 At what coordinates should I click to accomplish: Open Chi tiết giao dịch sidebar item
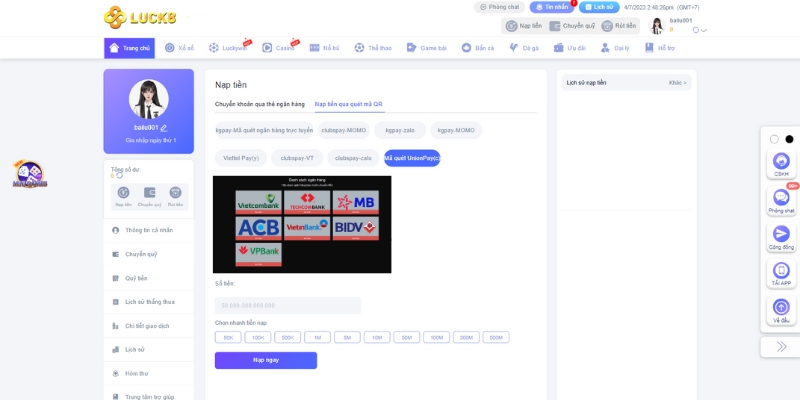point(148,326)
